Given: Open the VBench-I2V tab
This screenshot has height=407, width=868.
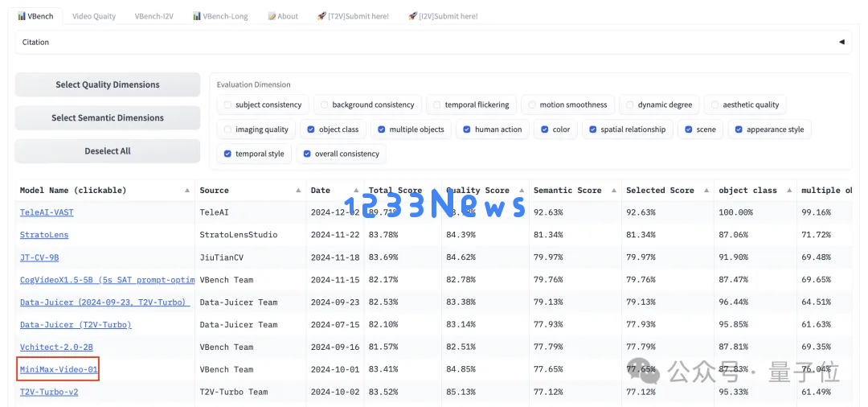Looking at the screenshot, I should (154, 16).
